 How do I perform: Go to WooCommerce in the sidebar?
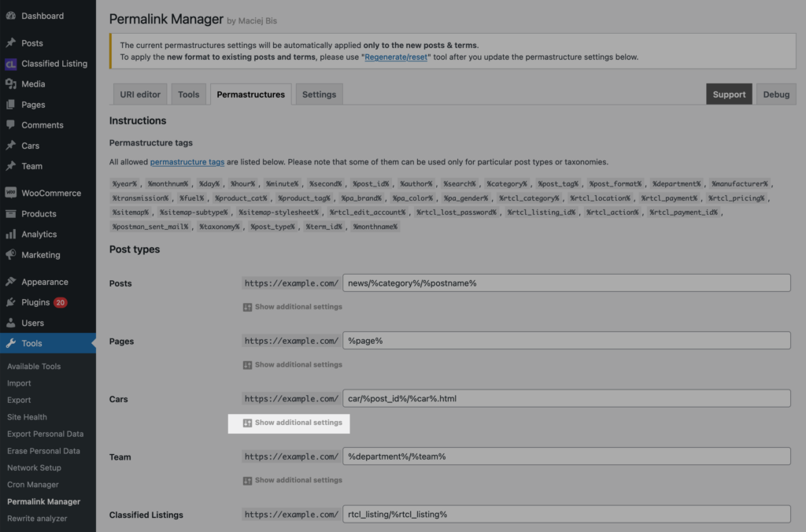(48, 194)
